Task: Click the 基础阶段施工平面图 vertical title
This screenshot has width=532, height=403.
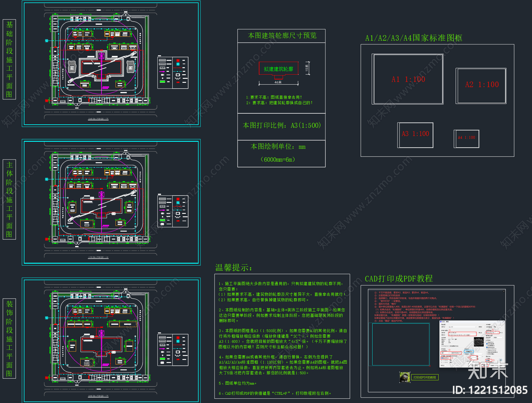Action: [x=9, y=59]
